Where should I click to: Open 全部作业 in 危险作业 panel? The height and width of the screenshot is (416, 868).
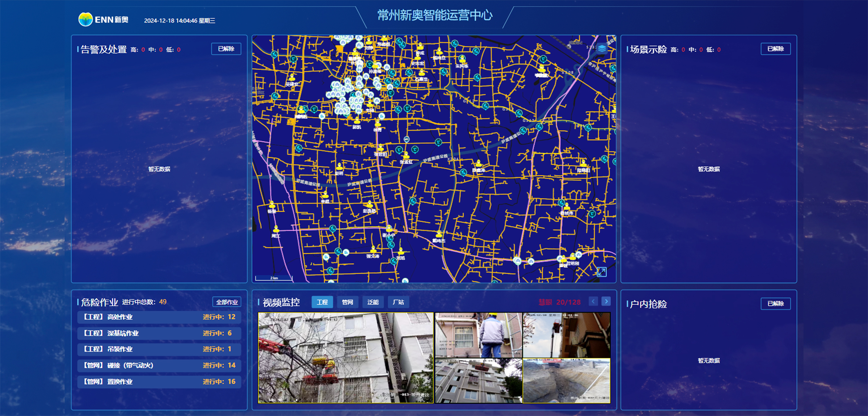[227, 302]
